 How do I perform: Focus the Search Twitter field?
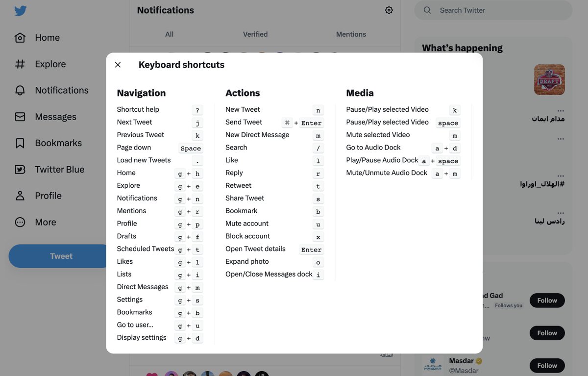click(493, 10)
